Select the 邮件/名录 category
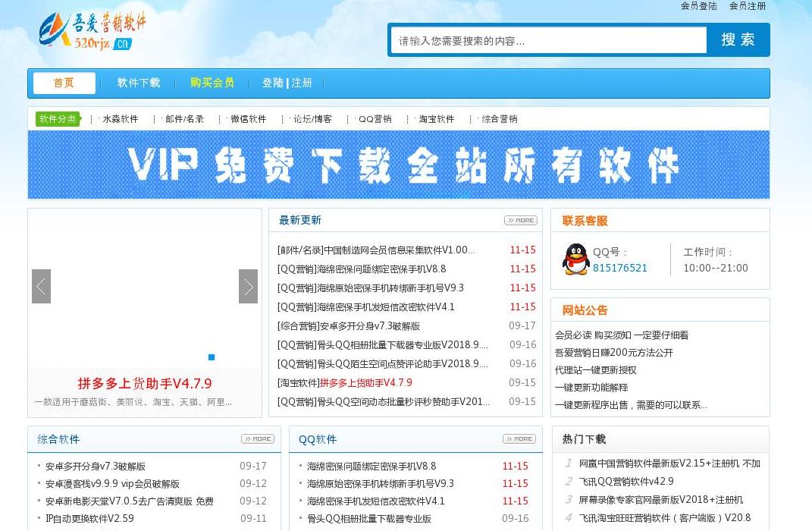 [184, 119]
